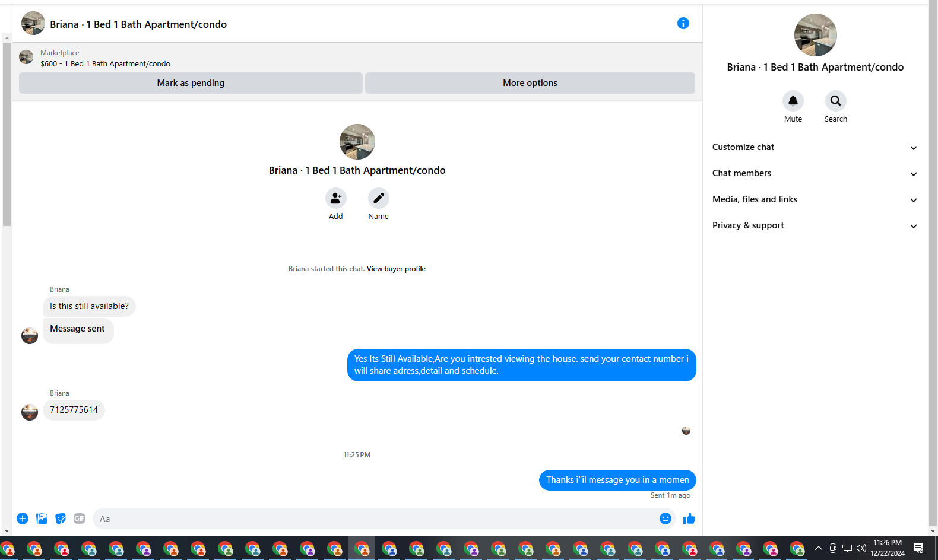Send a thumbs up like
The width and height of the screenshot is (938, 560).
689,519
